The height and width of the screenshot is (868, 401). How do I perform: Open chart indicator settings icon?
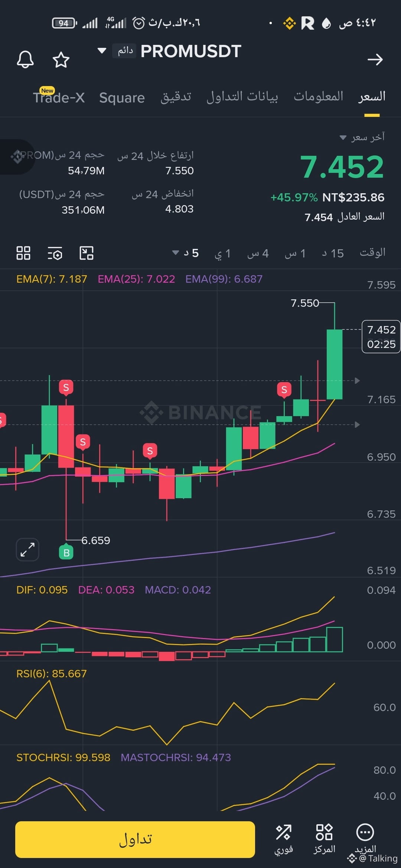pyautogui.click(x=55, y=253)
